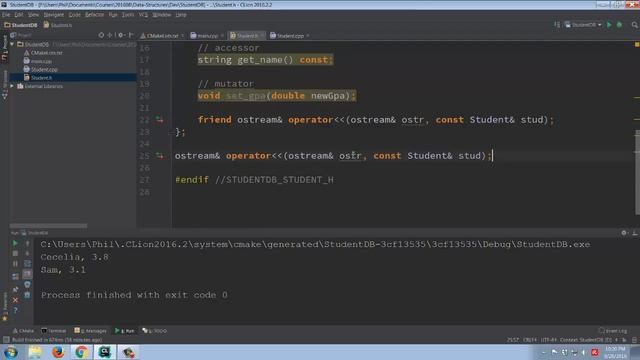Open Search Everywhere magnifier icon

click(x=635, y=25)
